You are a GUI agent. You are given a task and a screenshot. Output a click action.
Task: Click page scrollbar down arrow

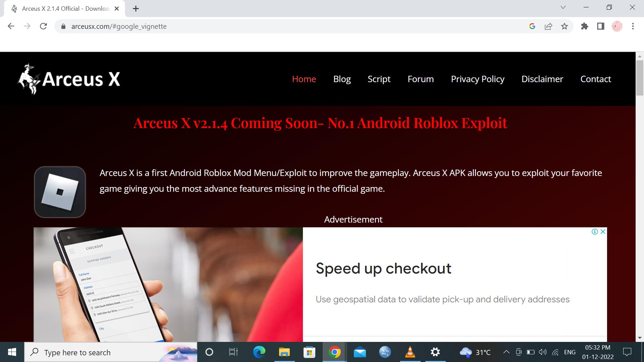640,338
